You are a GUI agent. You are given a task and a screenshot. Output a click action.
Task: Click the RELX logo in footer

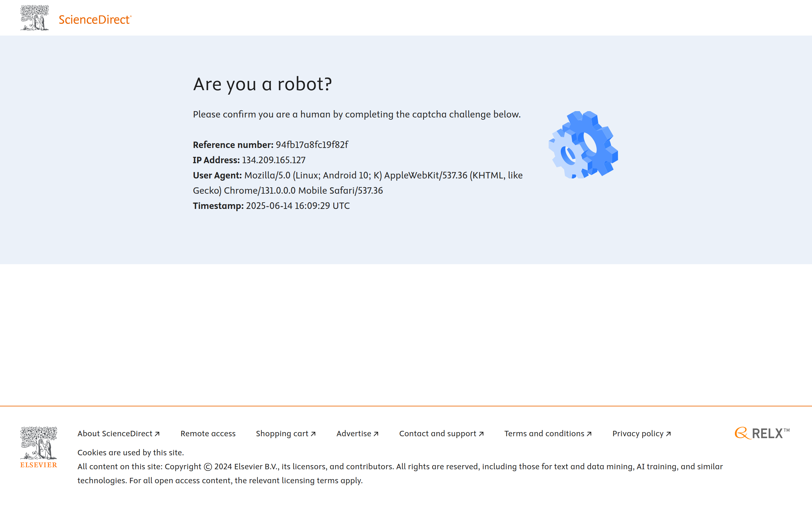coord(762,433)
